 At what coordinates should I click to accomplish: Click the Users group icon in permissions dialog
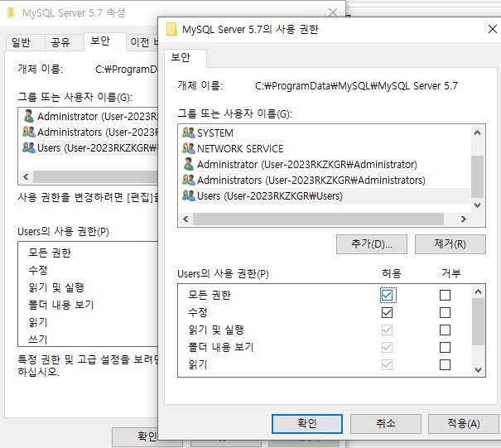[x=189, y=195]
